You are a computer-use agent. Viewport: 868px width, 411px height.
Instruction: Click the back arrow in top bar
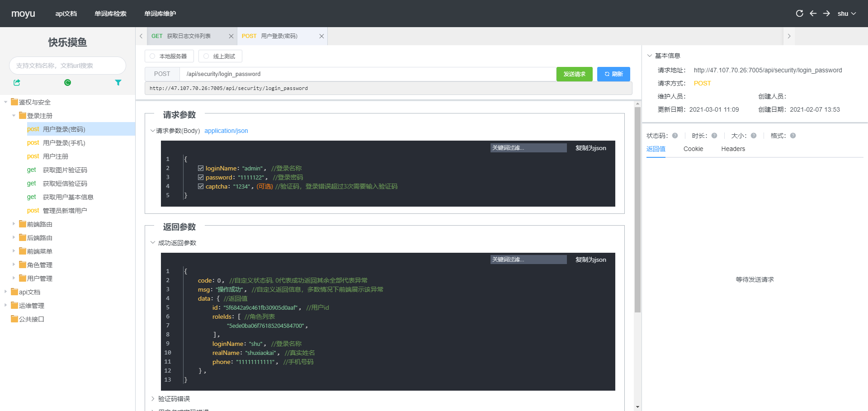tap(813, 14)
